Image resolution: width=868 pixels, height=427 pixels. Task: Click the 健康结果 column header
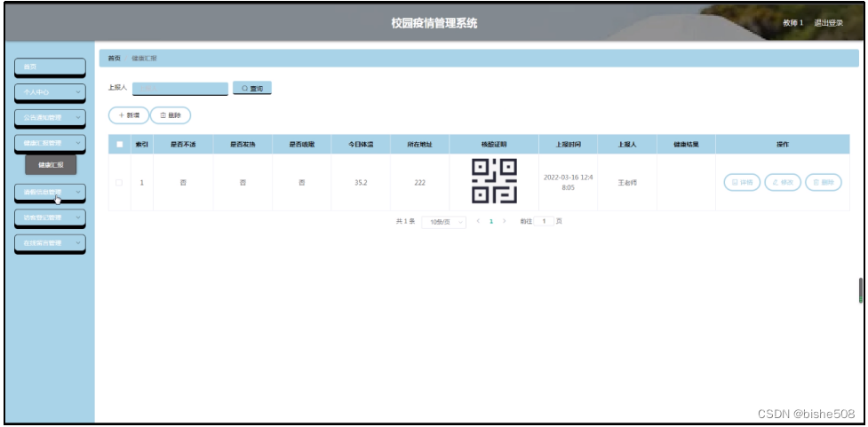(x=686, y=145)
